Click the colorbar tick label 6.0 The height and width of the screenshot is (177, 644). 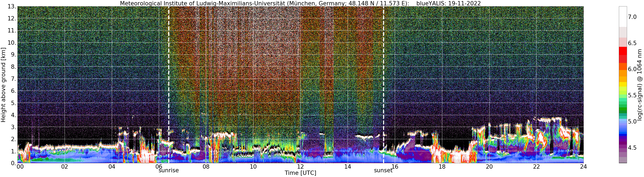(632, 69)
